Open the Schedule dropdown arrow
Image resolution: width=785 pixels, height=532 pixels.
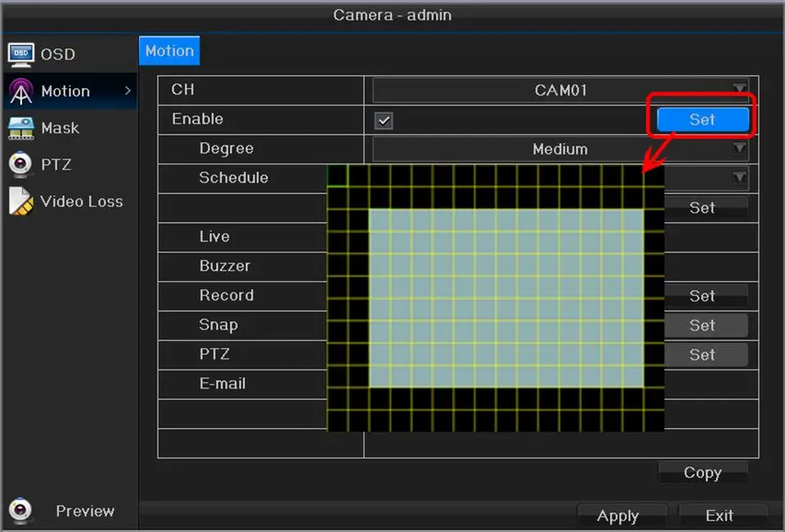pyautogui.click(x=740, y=177)
